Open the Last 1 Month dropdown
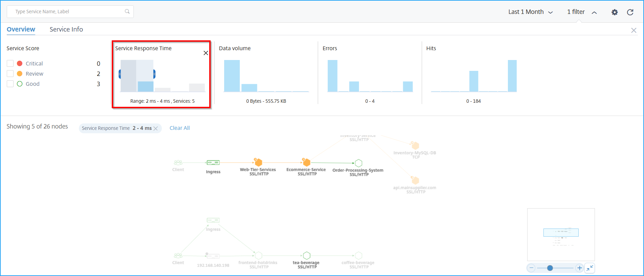Viewport: 644px width, 276px height. tap(531, 12)
